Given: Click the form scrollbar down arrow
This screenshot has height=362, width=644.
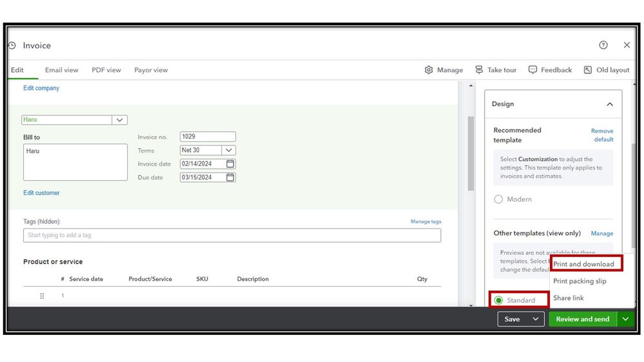Looking at the screenshot, I should click(x=471, y=305).
